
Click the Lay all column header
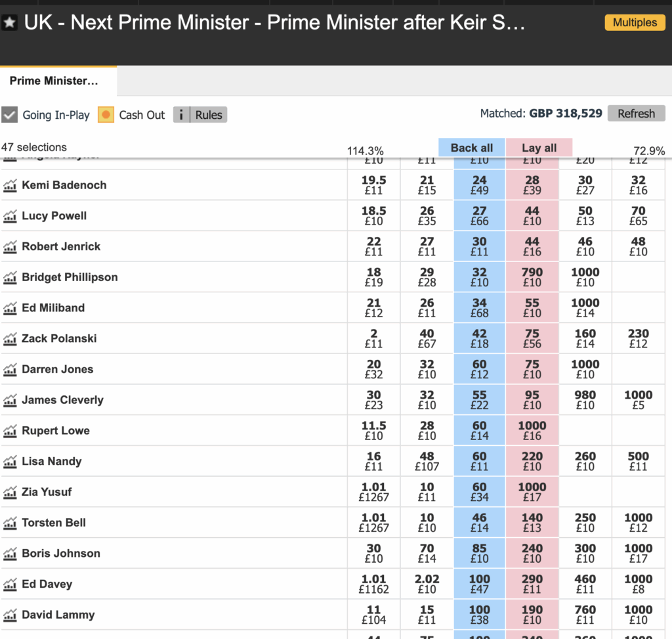(x=539, y=148)
